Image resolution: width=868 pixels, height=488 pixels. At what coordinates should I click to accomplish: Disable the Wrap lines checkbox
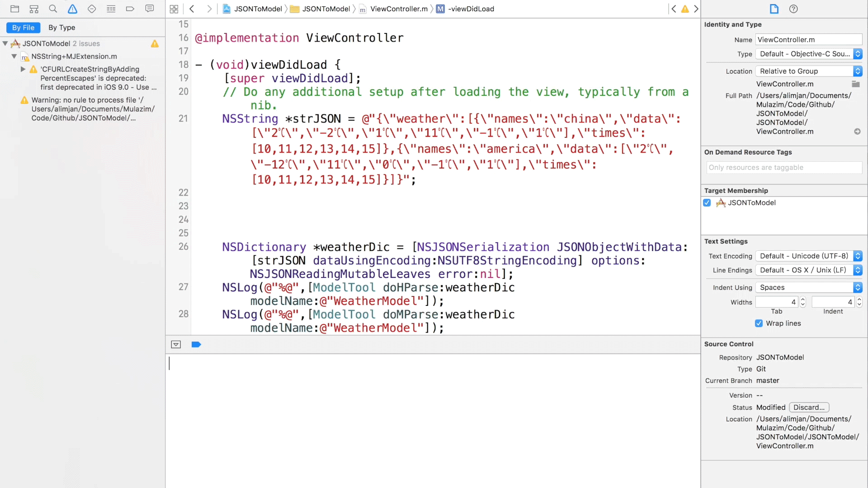[x=759, y=324]
